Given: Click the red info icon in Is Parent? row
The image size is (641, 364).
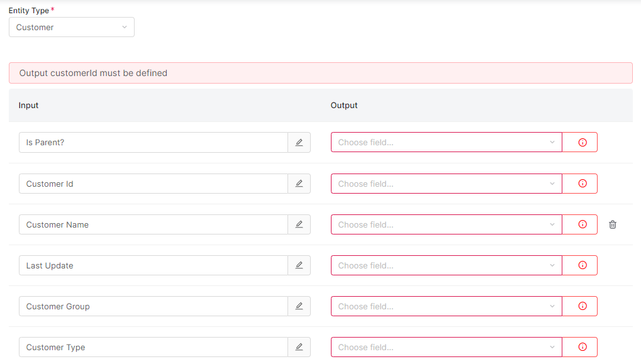Looking at the screenshot, I should (582, 143).
